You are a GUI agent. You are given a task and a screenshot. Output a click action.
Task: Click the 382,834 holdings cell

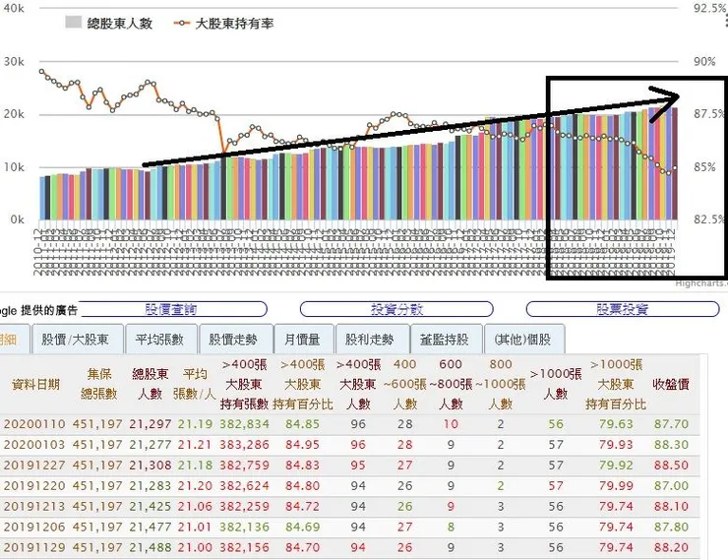coord(244,424)
